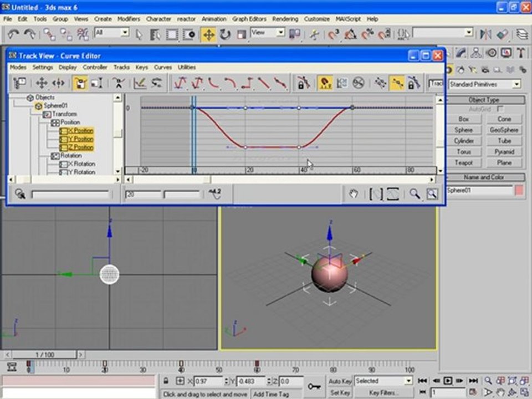532x399 pixels.
Task: Open the Key Filters dialog
Action: (x=382, y=392)
